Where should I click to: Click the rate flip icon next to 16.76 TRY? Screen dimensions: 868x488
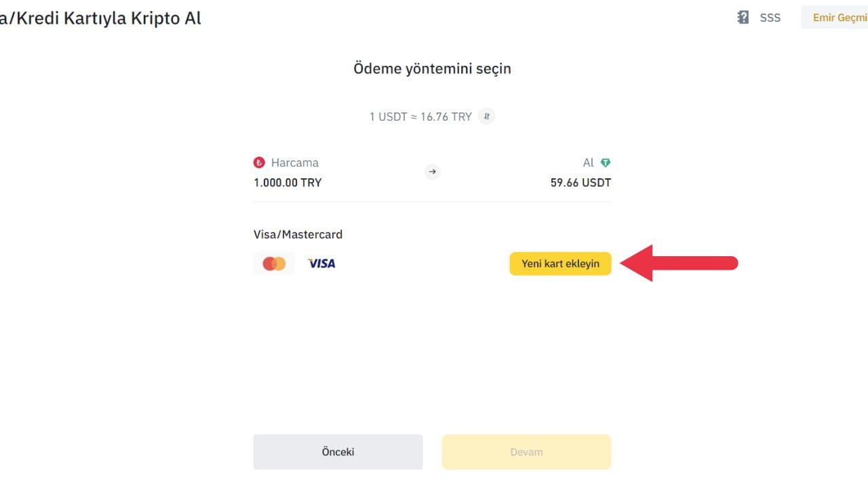[486, 116]
